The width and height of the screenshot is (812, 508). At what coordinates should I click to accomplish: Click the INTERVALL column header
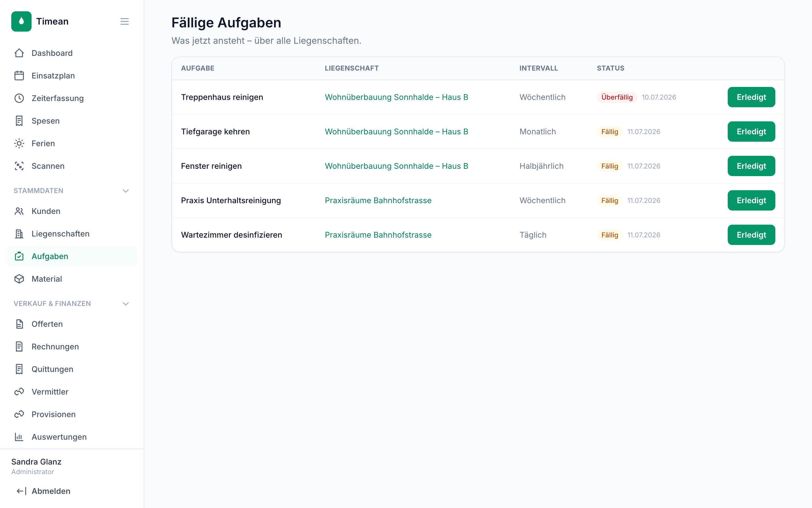click(x=539, y=68)
